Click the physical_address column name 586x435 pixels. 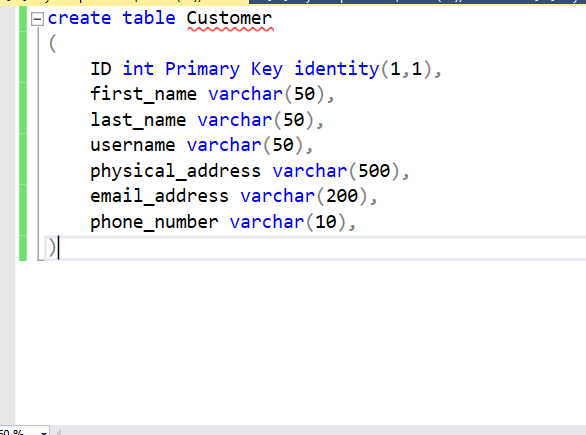coord(175,172)
